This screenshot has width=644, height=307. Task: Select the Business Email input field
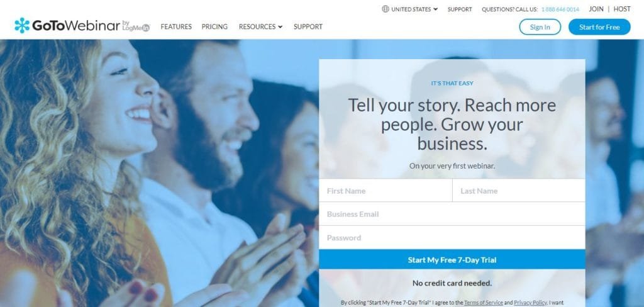click(452, 214)
